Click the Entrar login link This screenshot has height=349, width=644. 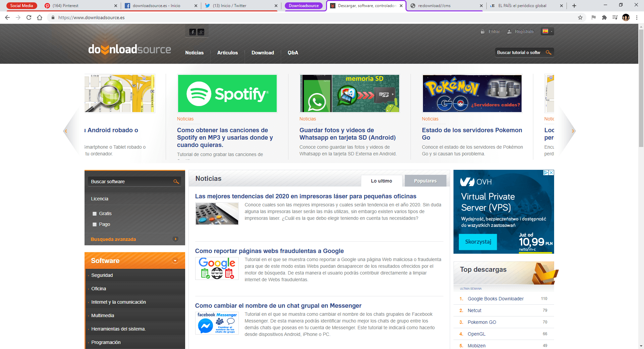494,31
